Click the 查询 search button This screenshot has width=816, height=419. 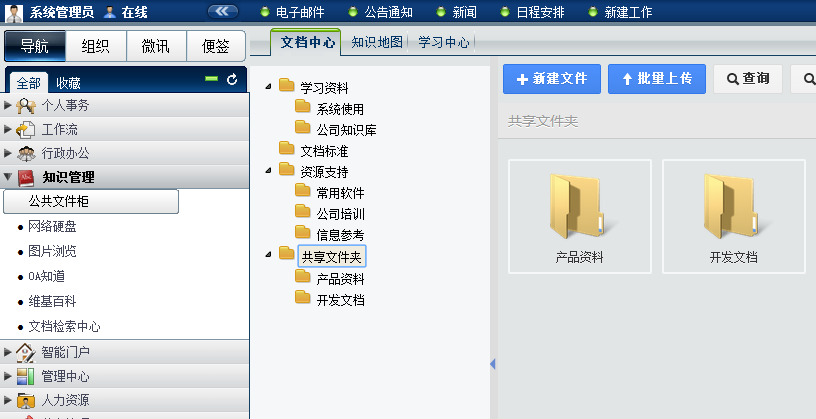[x=748, y=79]
